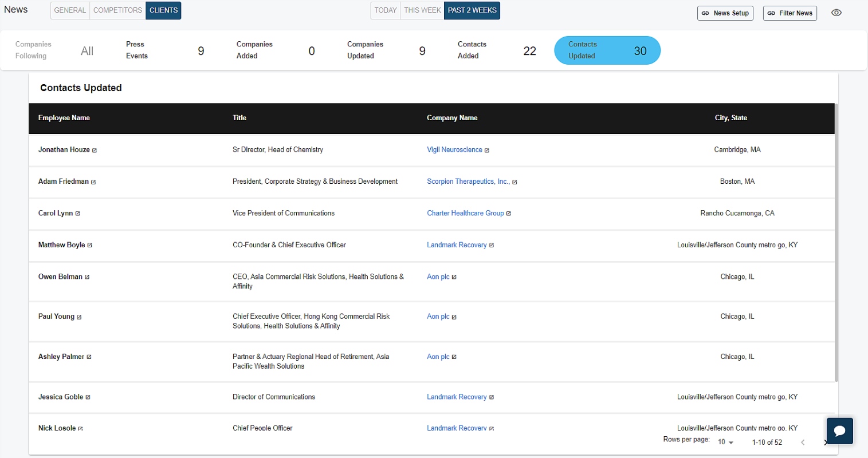
Task: Open Charter Healthcare Group external link icon
Action: point(509,214)
